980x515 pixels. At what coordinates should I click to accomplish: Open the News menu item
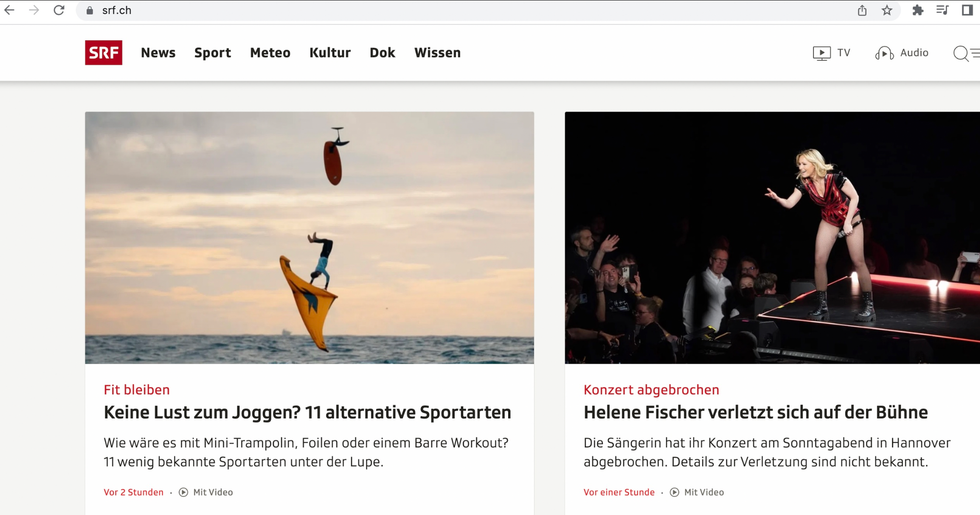click(158, 53)
